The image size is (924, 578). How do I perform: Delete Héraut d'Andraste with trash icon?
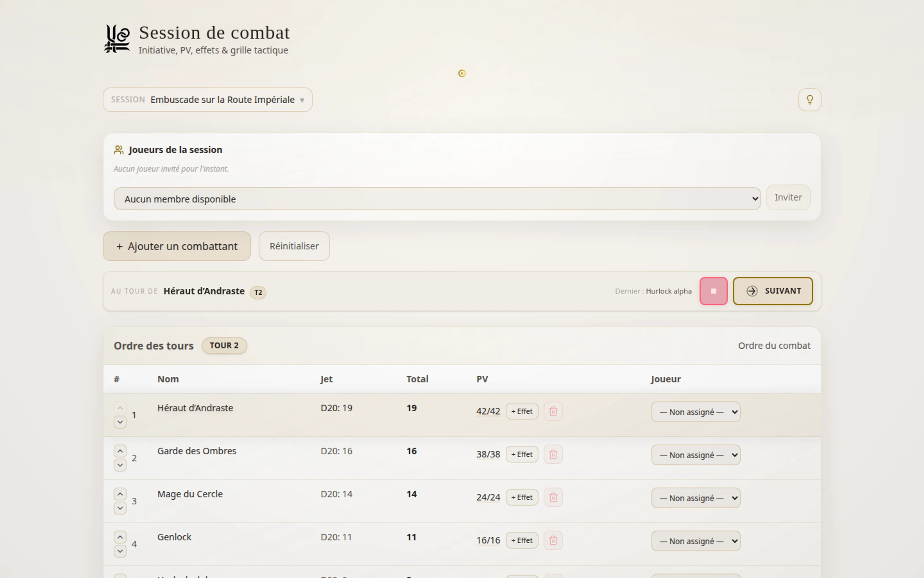click(x=553, y=411)
